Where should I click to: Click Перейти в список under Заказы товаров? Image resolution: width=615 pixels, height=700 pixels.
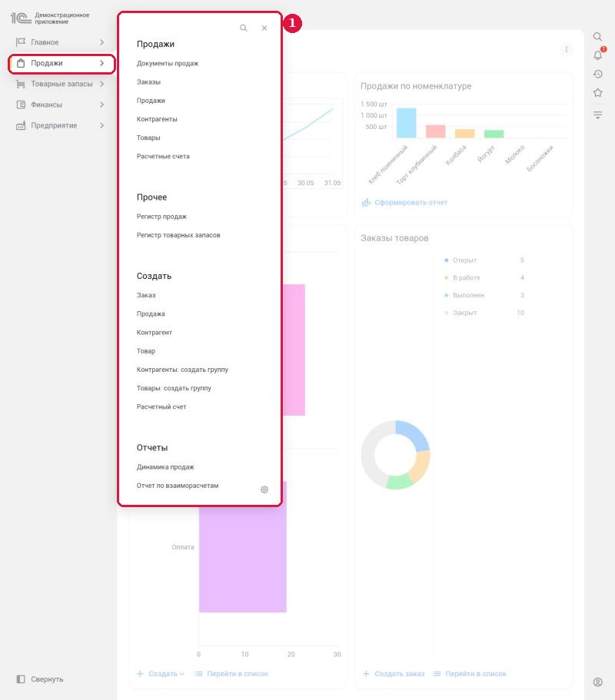coord(470,674)
